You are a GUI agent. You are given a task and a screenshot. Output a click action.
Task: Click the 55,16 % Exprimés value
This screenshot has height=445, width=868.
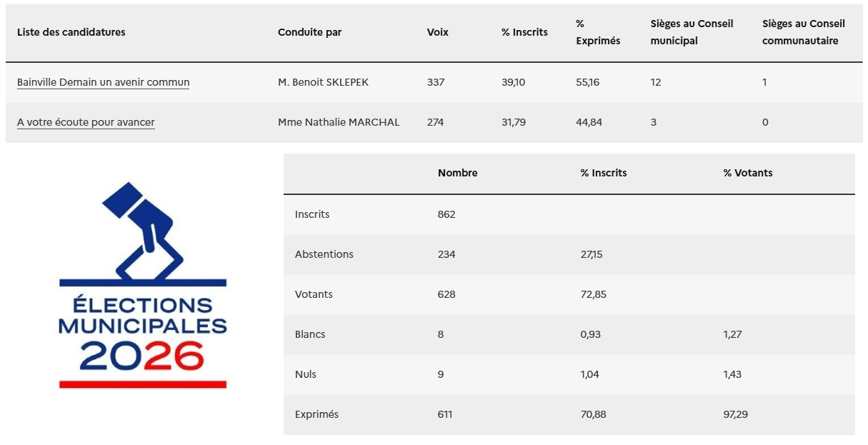coord(587,82)
